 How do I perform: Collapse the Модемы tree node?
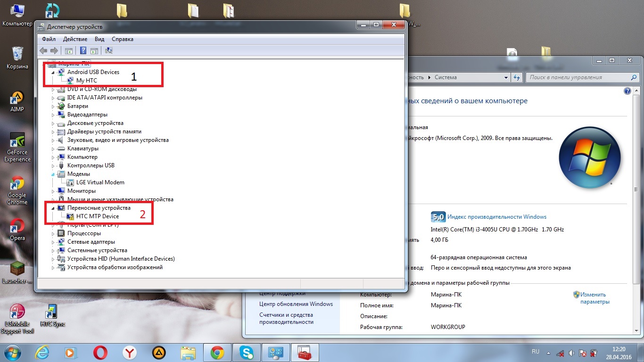(53, 174)
